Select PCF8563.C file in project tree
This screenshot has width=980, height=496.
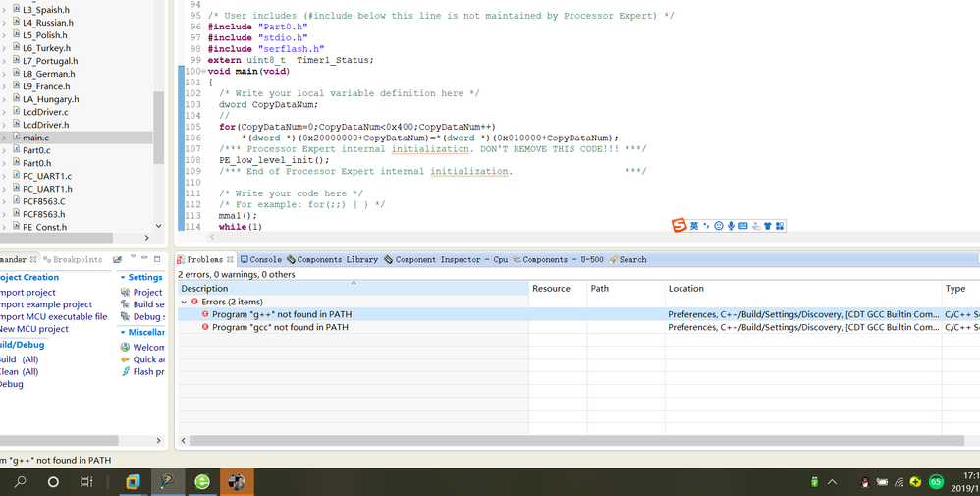pos(44,201)
